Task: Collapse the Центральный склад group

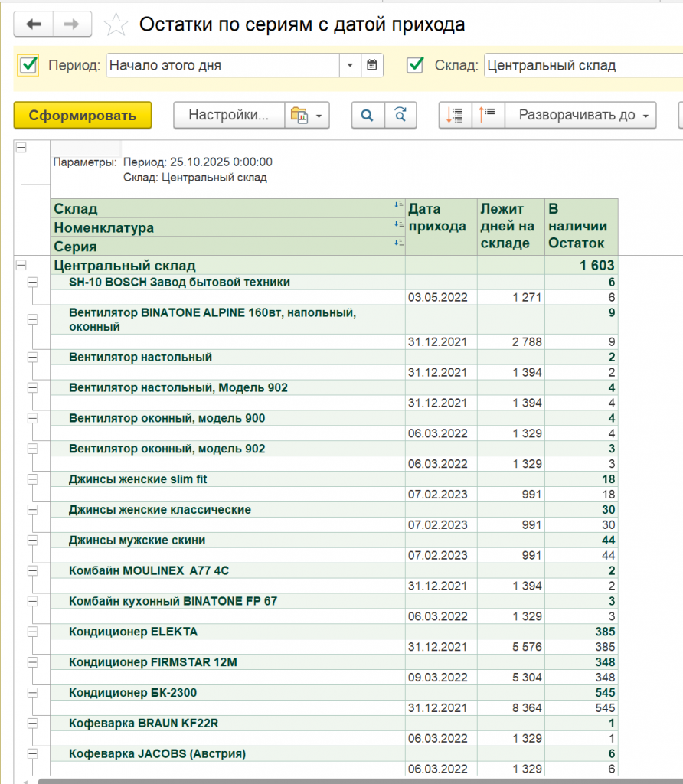Action: 21,266
